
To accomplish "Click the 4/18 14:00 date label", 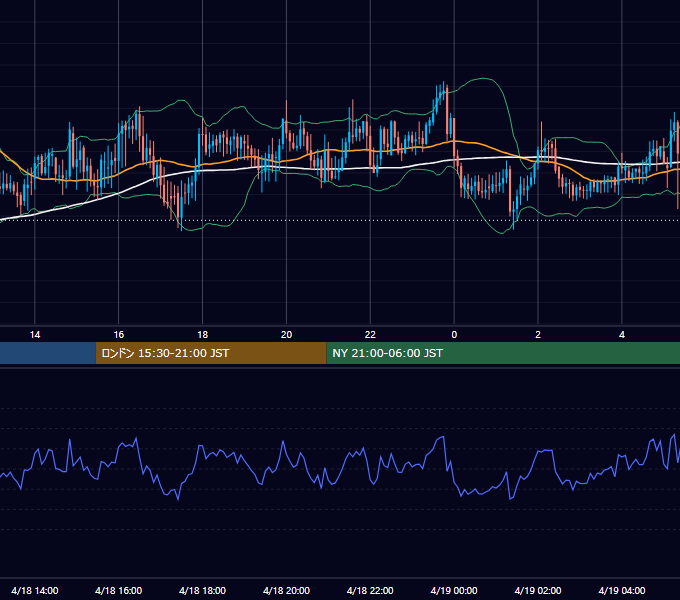I will point(35,590).
